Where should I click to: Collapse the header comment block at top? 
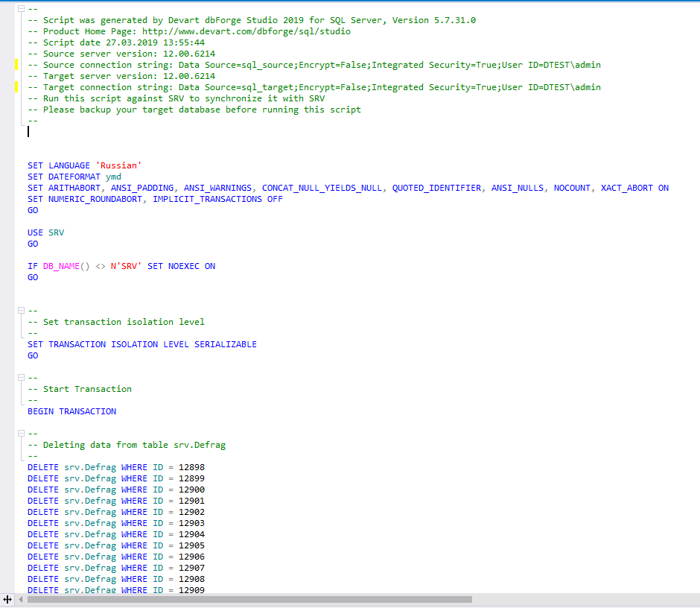(21, 9)
